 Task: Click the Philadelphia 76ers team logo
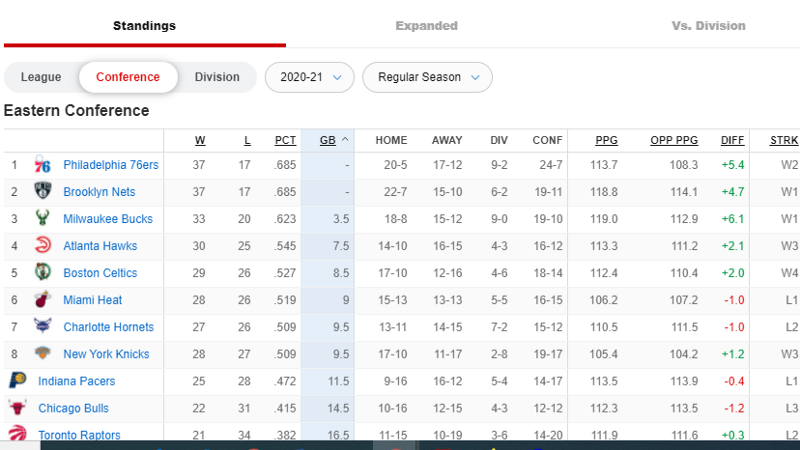click(42, 165)
